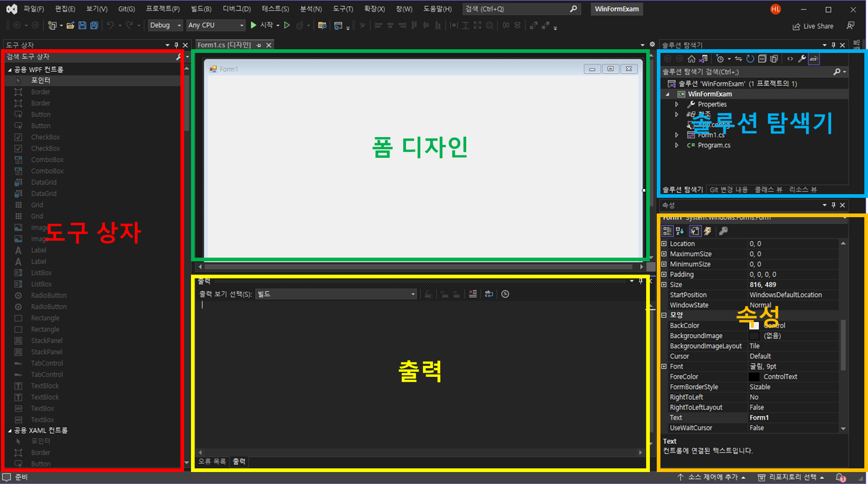868x484 pixels.
Task: Sync with Active Document arrows icon
Action: pyautogui.click(x=738, y=59)
